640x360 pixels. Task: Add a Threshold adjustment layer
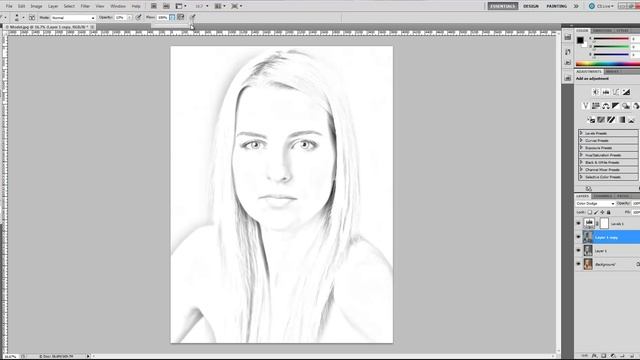[x=611, y=120]
